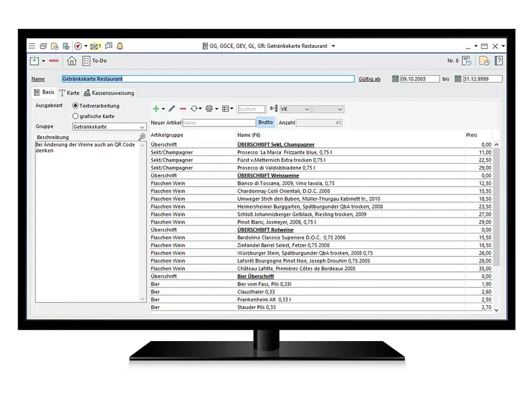The width and height of the screenshot is (532, 399).
Task: Click the Home house icon
Action: [x=72, y=61]
